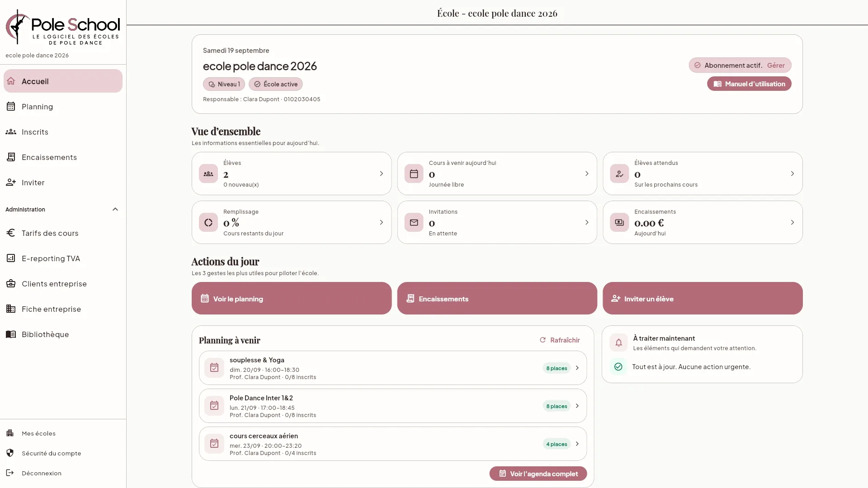Open the Encaissements 0.00 € card arrow
868x488 pixels.
tap(792, 222)
